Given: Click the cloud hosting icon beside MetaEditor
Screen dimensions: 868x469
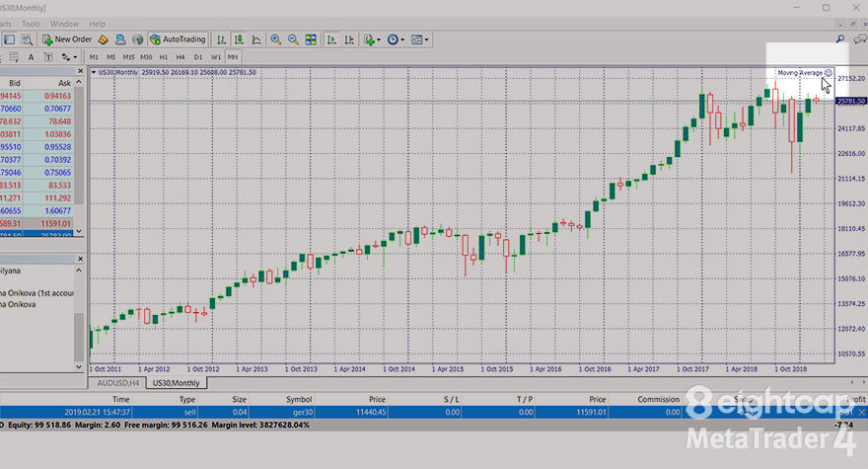Looking at the screenshot, I should pos(120,39).
